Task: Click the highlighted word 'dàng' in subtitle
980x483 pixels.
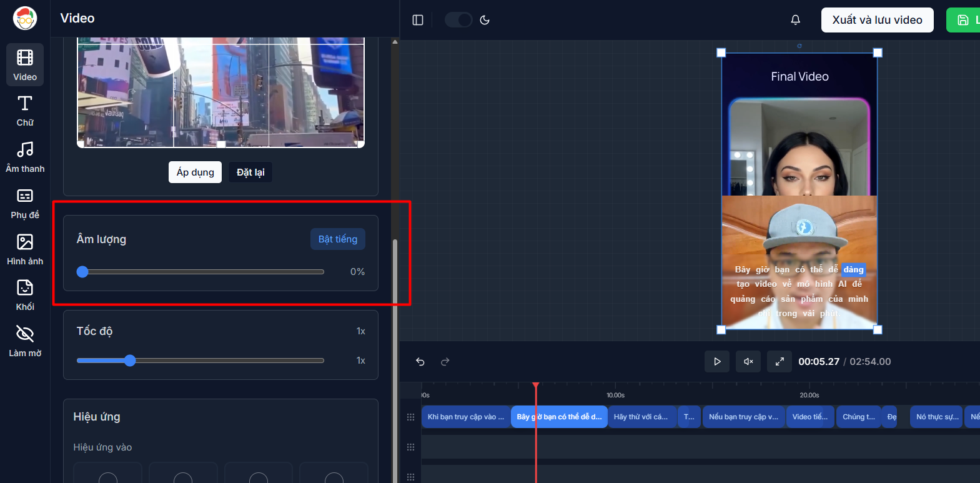Action: click(853, 269)
